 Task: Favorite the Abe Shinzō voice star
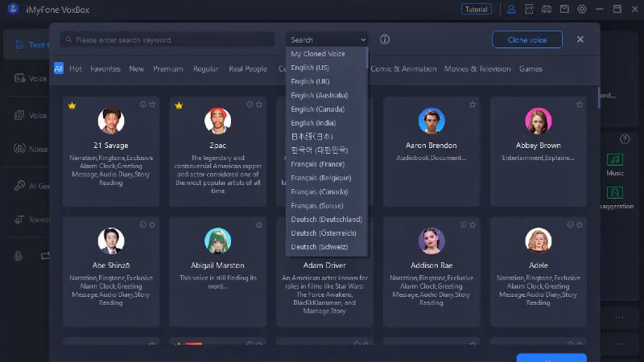152,224
